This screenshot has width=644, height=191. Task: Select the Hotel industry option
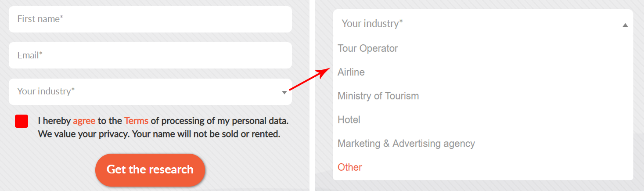click(x=349, y=119)
